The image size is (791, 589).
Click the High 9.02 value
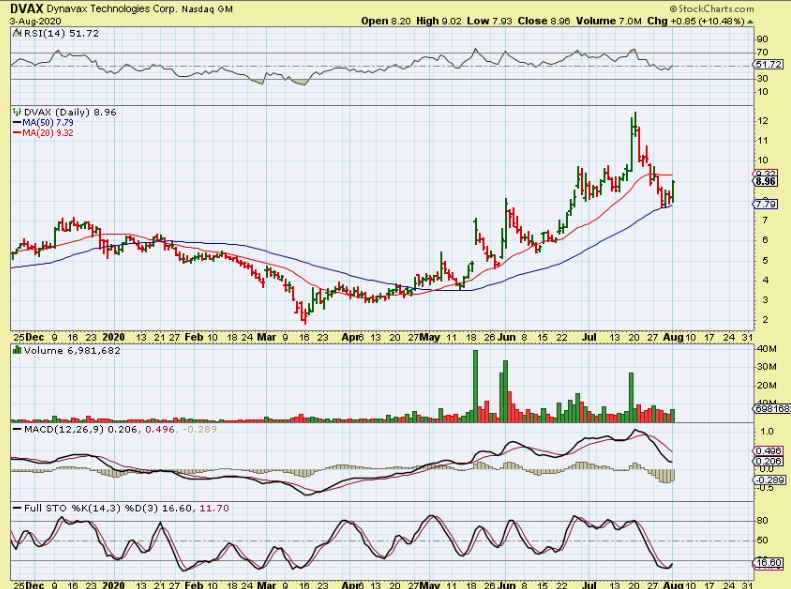pos(439,21)
